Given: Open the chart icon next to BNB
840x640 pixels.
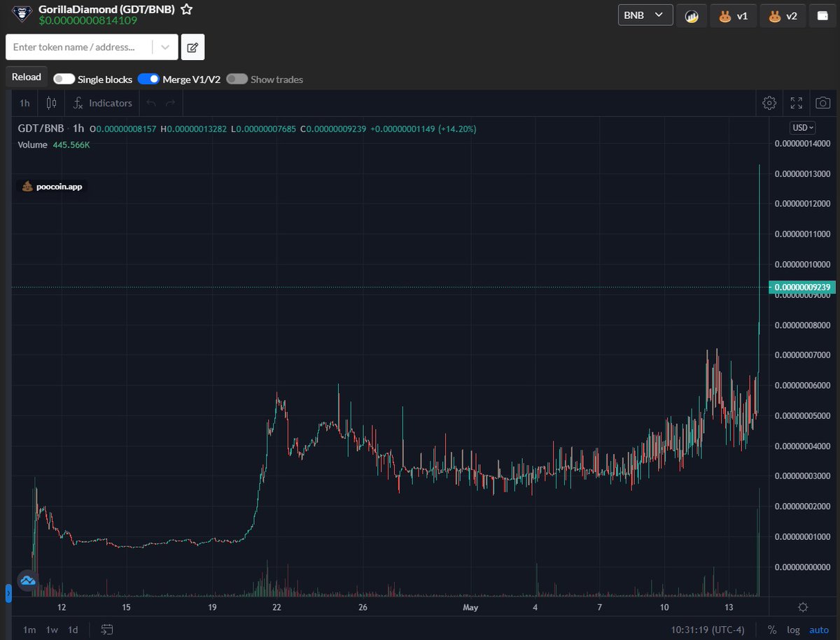Looking at the screenshot, I should click(692, 15).
